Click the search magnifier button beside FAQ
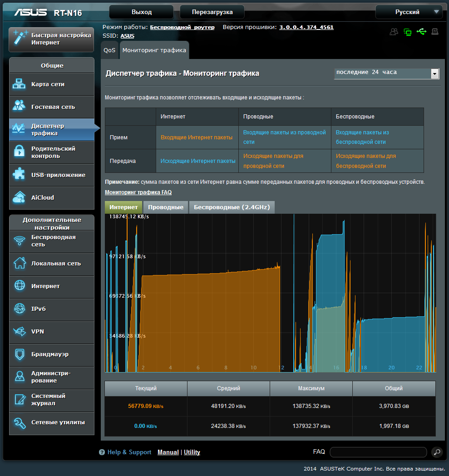Screen dimensions: 449x476 pos(436,452)
